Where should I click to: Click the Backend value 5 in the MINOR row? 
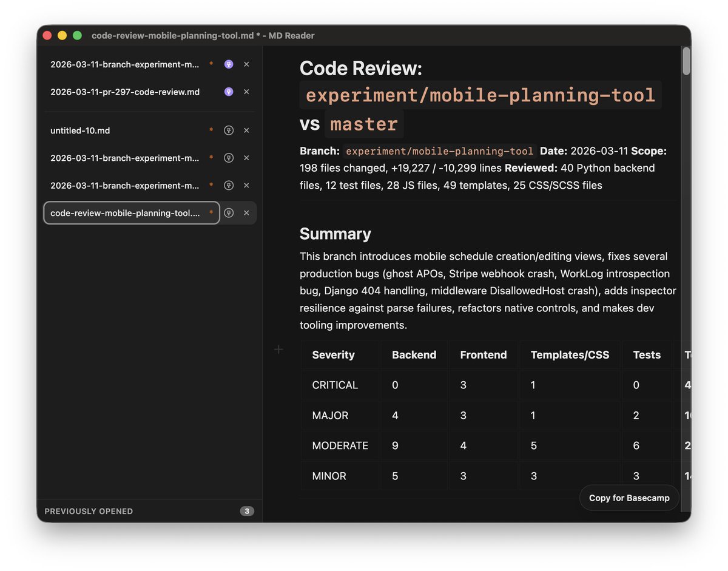pos(396,476)
